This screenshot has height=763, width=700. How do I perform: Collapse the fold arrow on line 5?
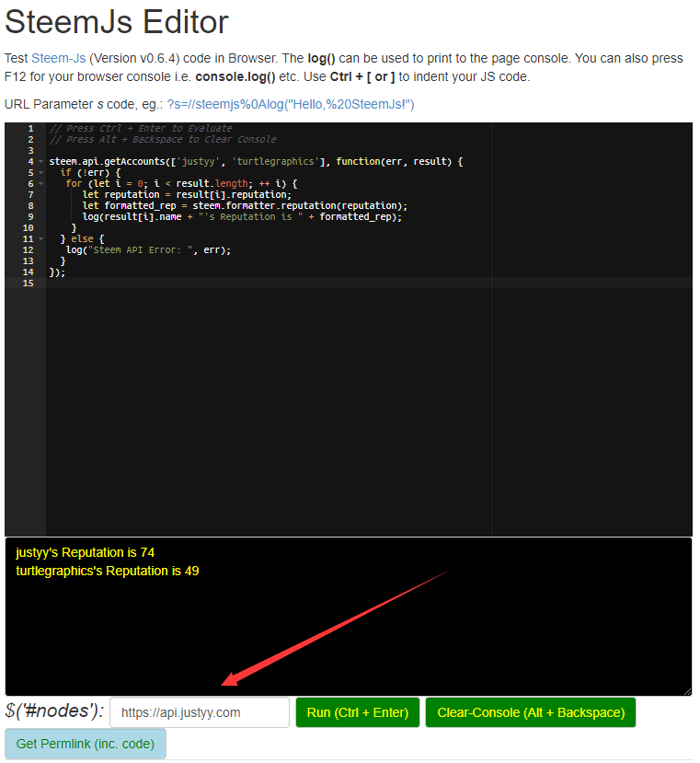tap(40, 172)
